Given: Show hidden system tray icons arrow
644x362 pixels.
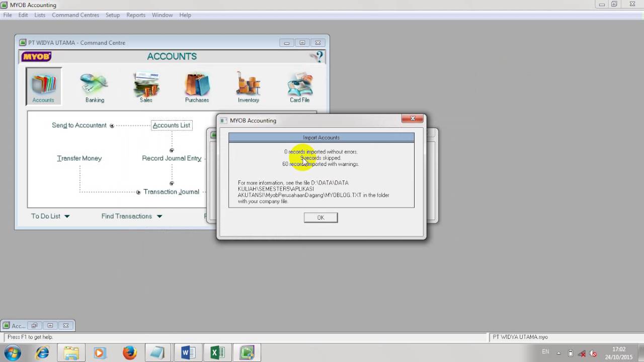Looking at the screenshot, I should coord(558,353).
